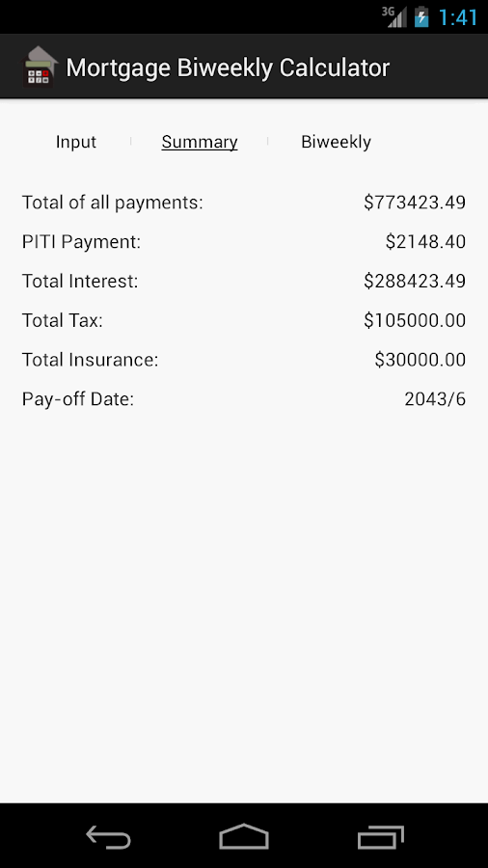Tap the 1:41 clock in status bar
The height and width of the screenshot is (868, 488).
457,17
